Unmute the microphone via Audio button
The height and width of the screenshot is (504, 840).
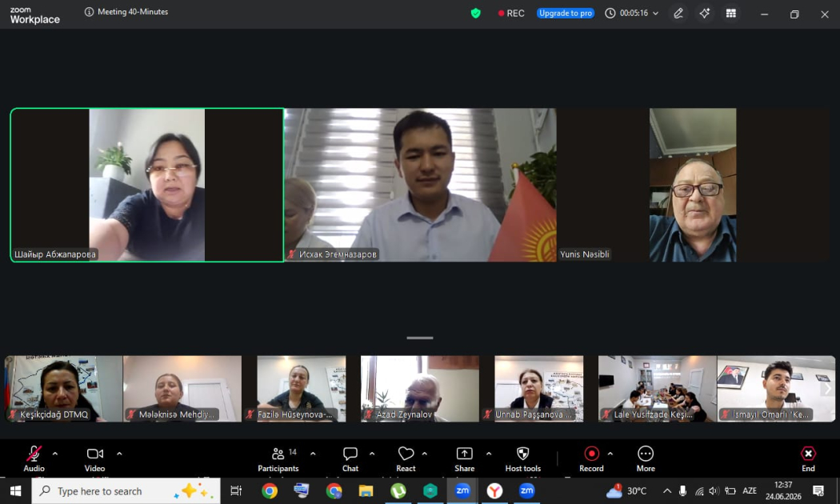click(x=34, y=459)
